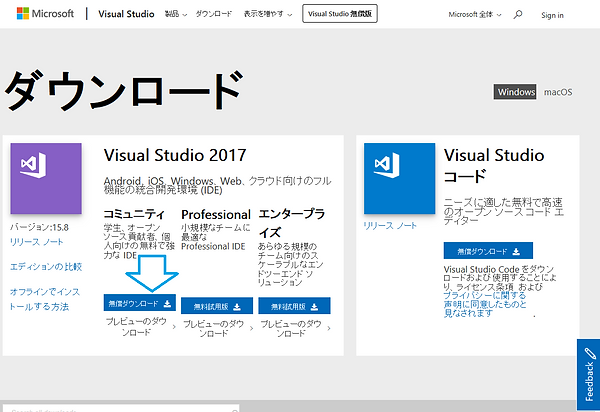Expand the 製品 dropdown menu

click(176, 14)
